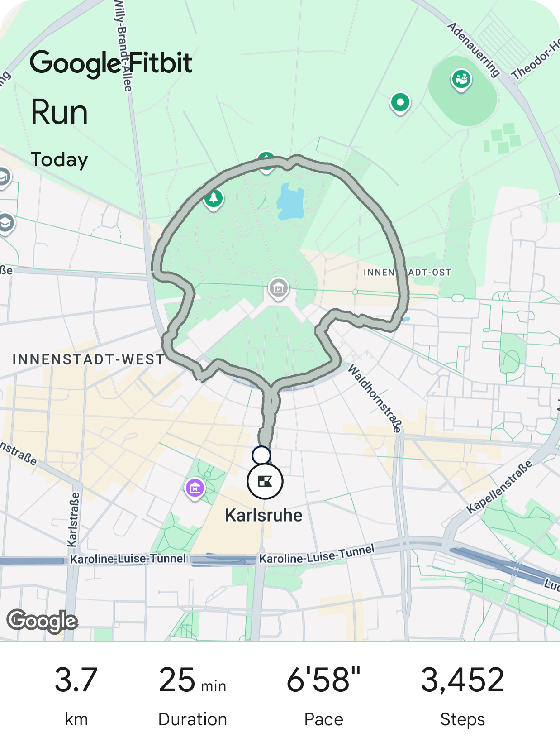Tap the Google logo on the map
The width and height of the screenshot is (560, 747).
click(x=43, y=621)
